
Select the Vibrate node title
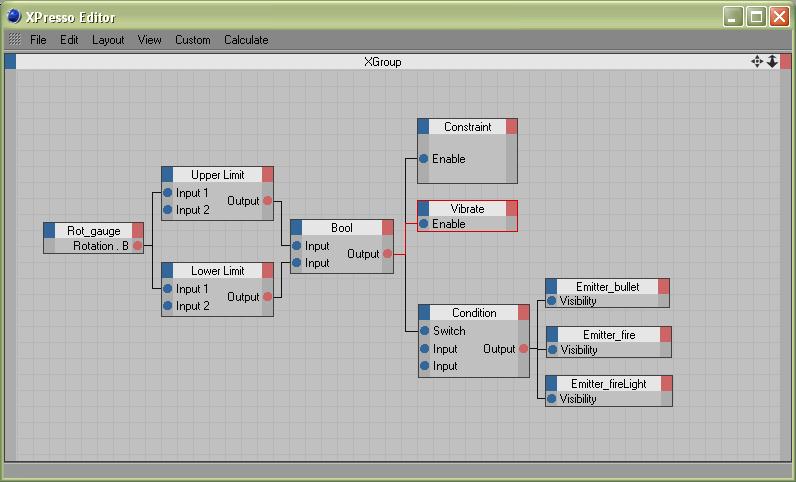pyautogui.click(x=468, y=208)
